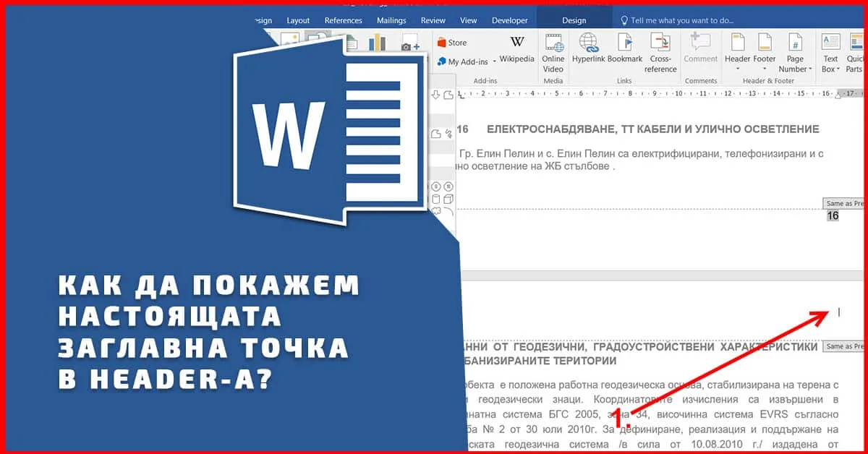Switch to the References tab
This screenshot has height=454, width=868.
(x=344, y=21)
